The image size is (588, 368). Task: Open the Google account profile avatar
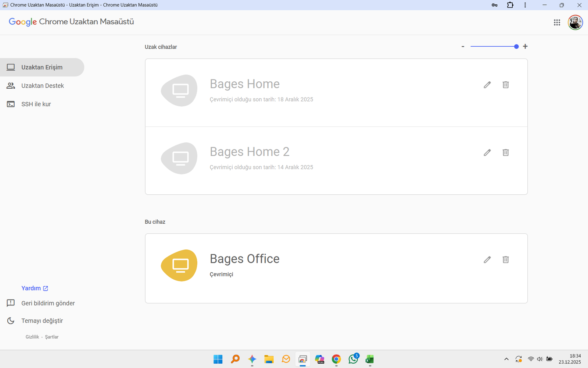[x=575, y=22]
